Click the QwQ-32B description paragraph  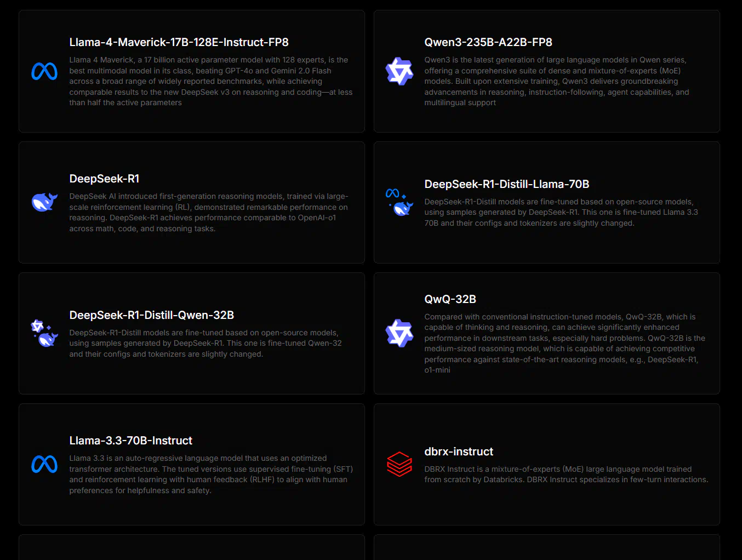565,344
